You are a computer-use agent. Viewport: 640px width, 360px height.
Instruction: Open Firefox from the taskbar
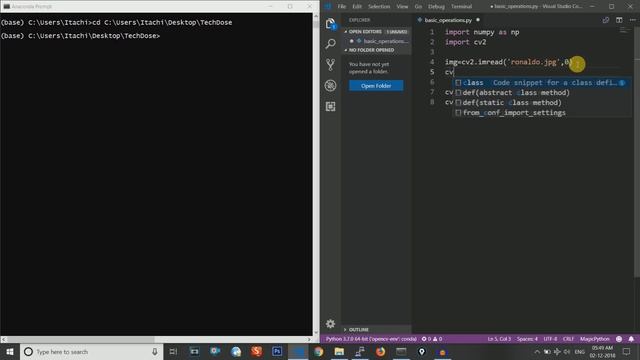point(380,351)
